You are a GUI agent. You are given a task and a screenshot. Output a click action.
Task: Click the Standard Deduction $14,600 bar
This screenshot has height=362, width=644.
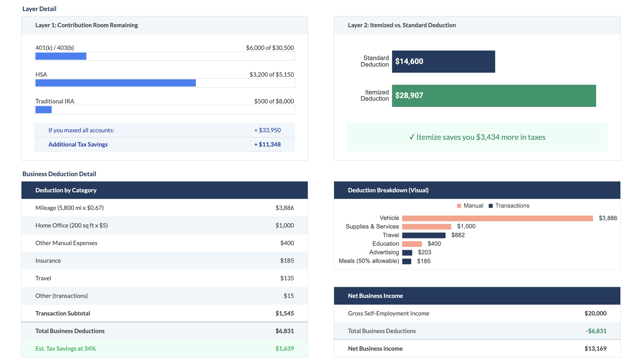point(443,61)
